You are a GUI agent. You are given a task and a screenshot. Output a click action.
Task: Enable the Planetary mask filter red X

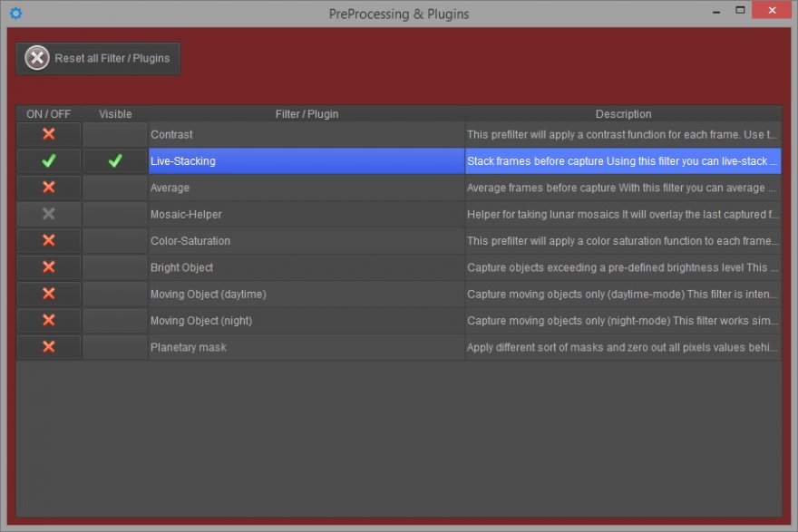(x=49, y=347)
